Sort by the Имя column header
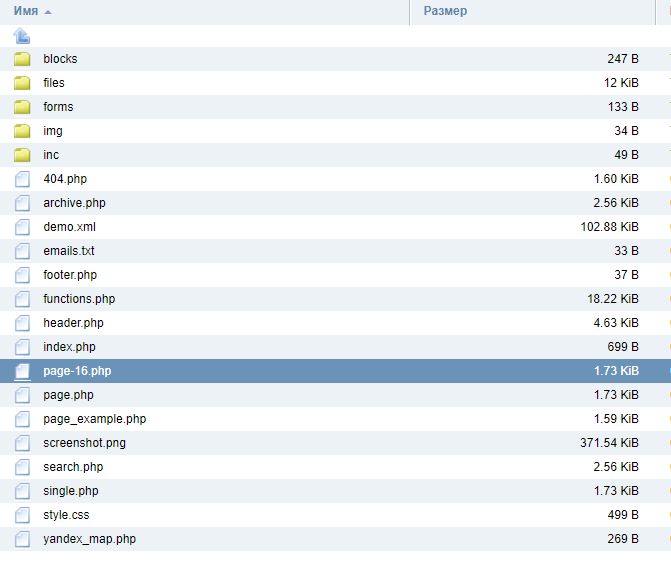Image resolution: width=671 pixels, height=564 pixels. (x=26, y=11)
